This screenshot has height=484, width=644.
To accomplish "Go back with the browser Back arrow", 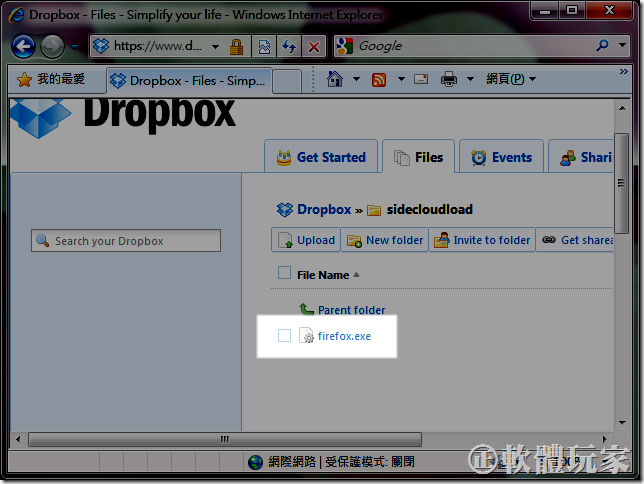I will (23, 46).
